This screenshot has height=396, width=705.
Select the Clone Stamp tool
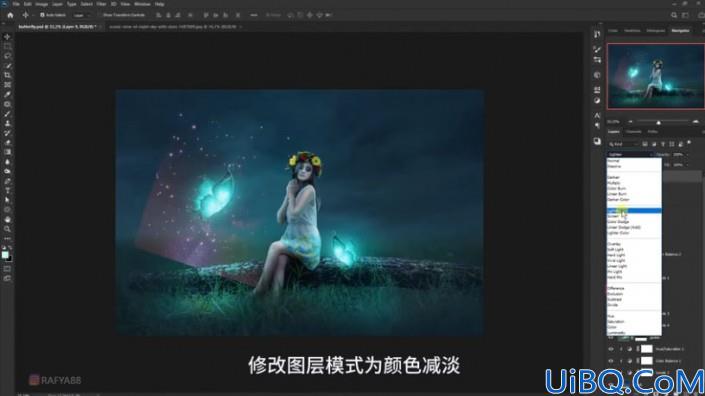pyautogui.click(x=7, y=123)
